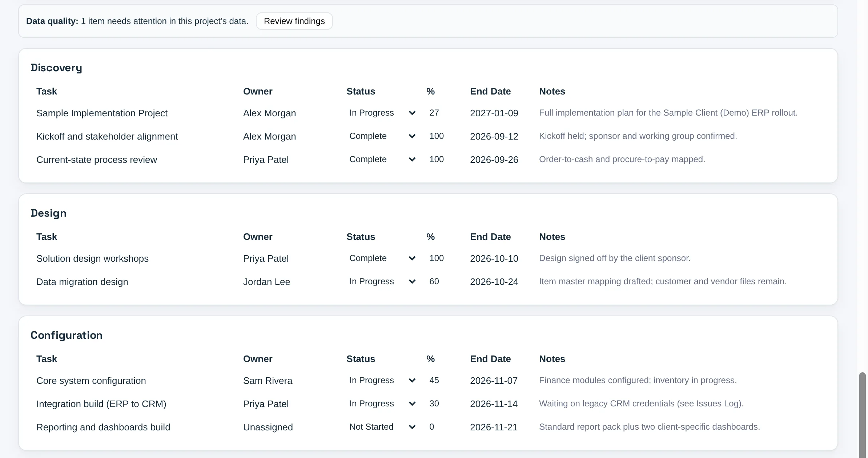Screen dimensions: 868x458
Task: Click note 'Design signed off by the client sponsor.'
Action: pyautogui.click(x=615, y=258)
